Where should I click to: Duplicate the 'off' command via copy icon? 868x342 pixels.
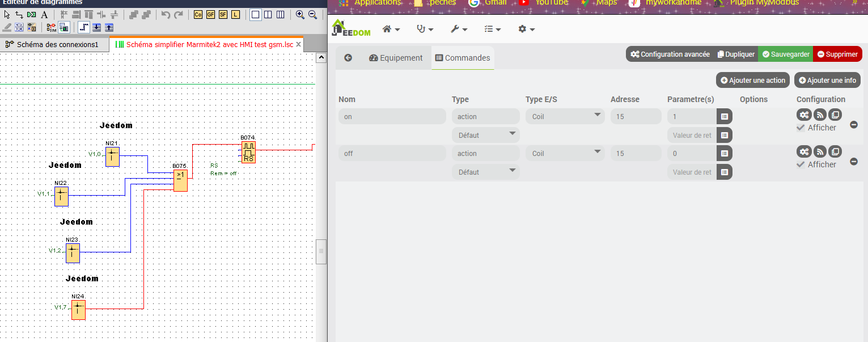835,151
